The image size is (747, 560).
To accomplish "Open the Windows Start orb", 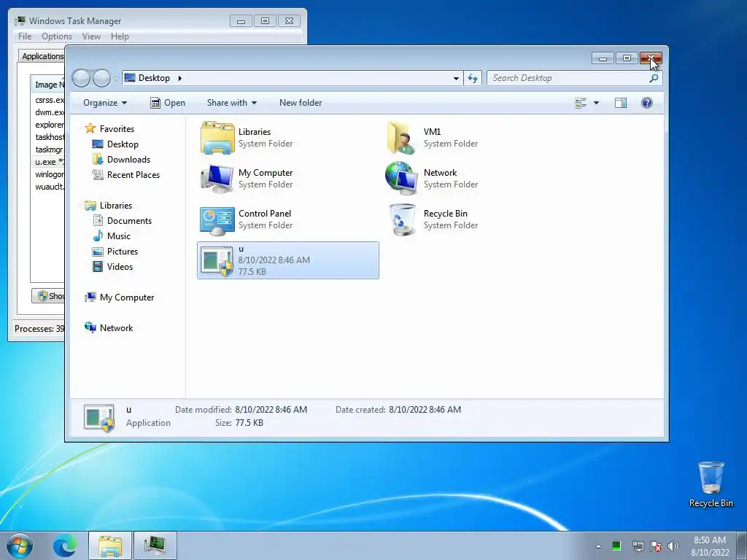I will [20, 545].
